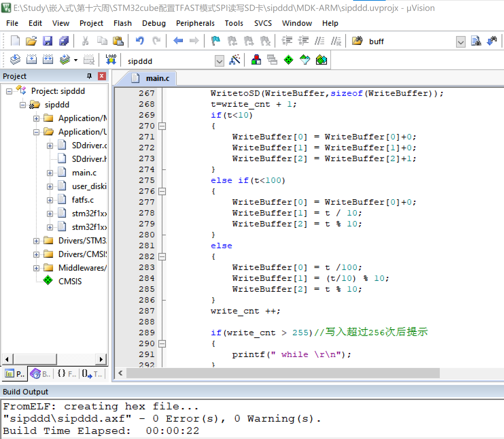The image size is (504, 439).
Task: Collapse the sipddd target node
Action: click(23, 105)
